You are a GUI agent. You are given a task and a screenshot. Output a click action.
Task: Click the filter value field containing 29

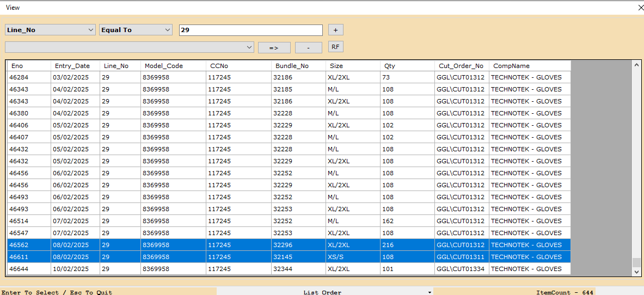click(x=250, y=30)
